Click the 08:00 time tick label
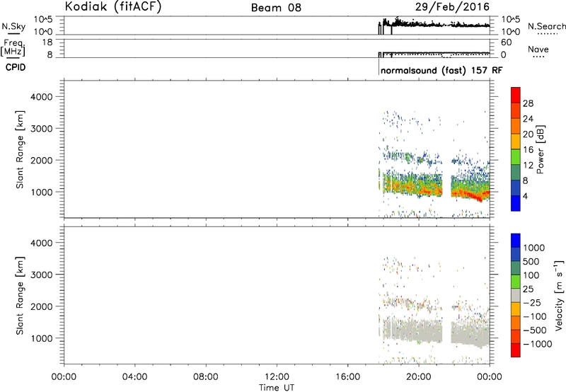 point(205,377)
